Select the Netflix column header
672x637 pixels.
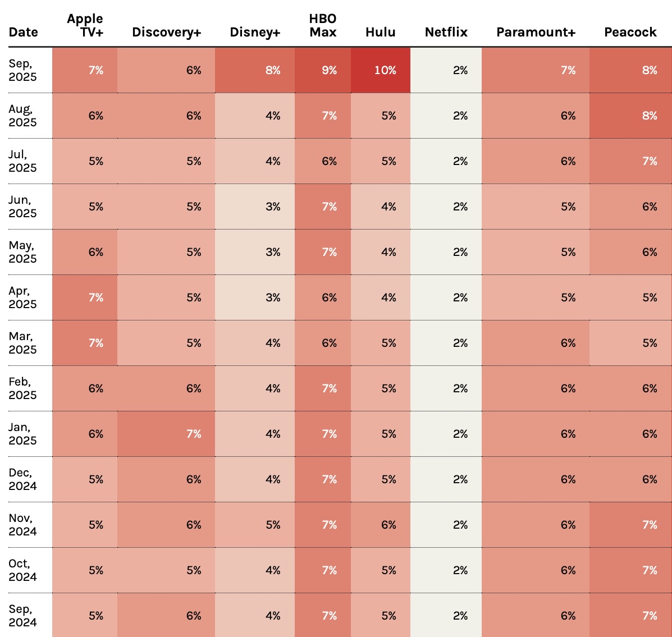(446, 32)
